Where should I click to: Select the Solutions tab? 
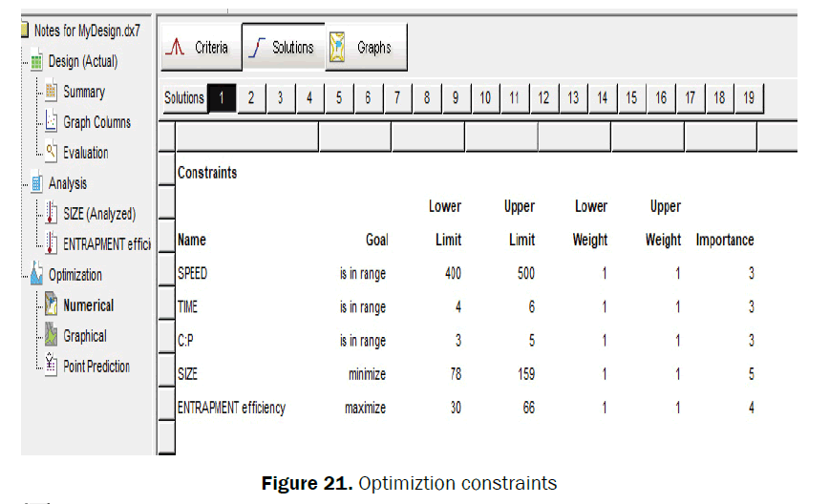[x=283, y=48]
